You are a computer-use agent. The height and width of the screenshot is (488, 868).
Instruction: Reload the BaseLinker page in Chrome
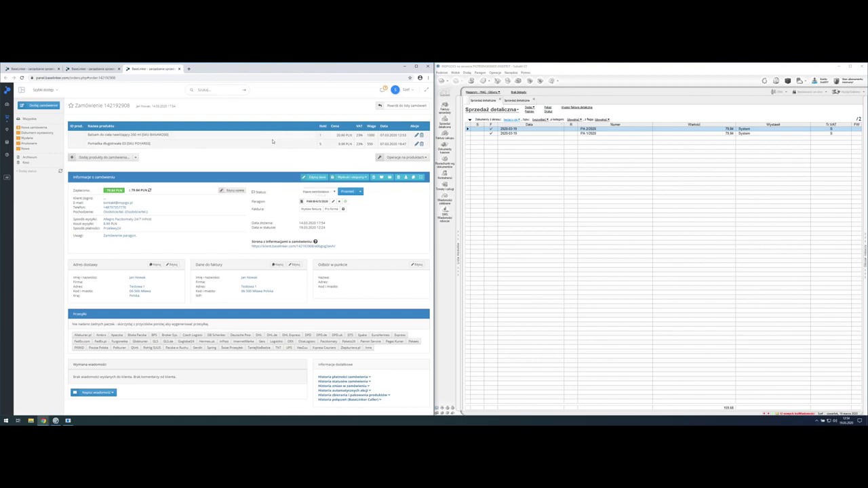pyautogui.click(x=22, y=78)
